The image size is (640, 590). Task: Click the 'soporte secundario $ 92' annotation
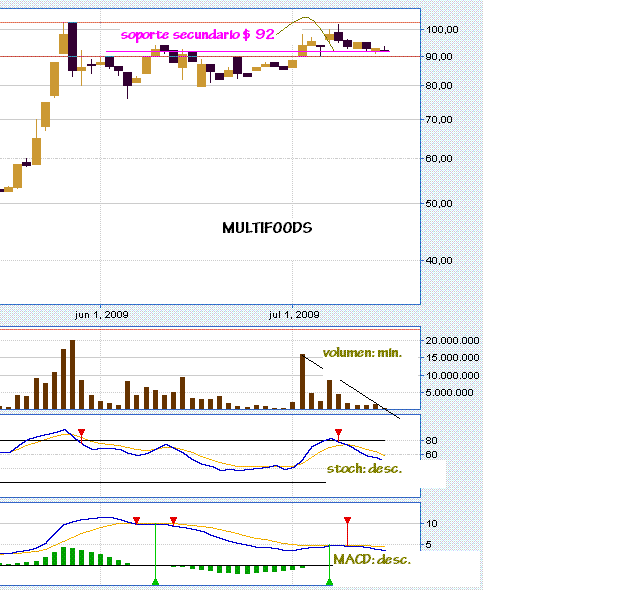click(x=197, y=34)
